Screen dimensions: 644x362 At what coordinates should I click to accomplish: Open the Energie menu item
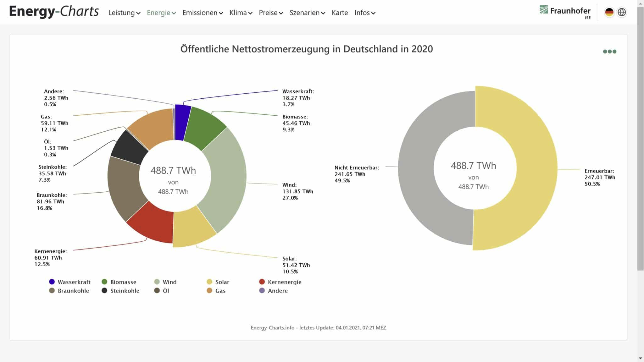[x=161, y=13]
